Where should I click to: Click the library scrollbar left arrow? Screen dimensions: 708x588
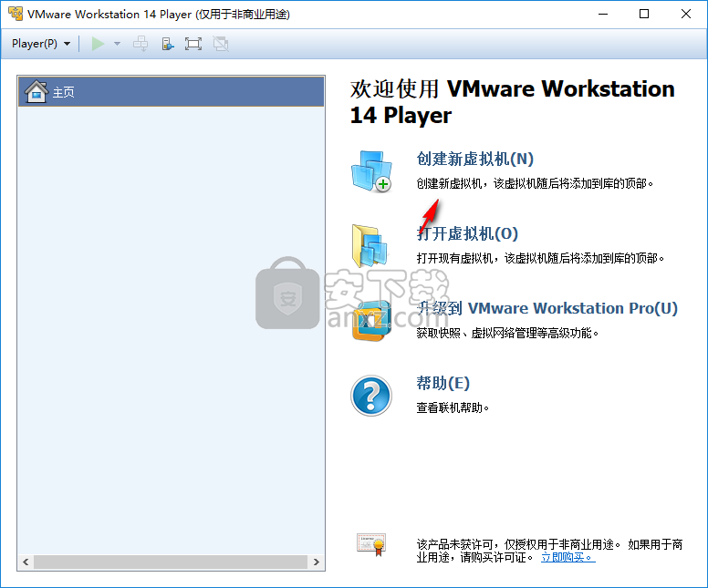[x=26, y=562]
